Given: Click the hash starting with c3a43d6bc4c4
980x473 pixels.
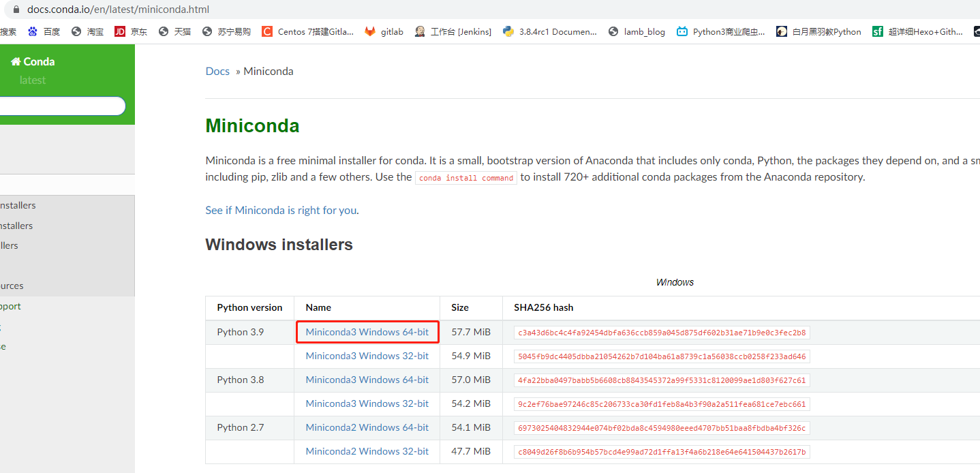Looking at the screenshot, I should point(662,333).
